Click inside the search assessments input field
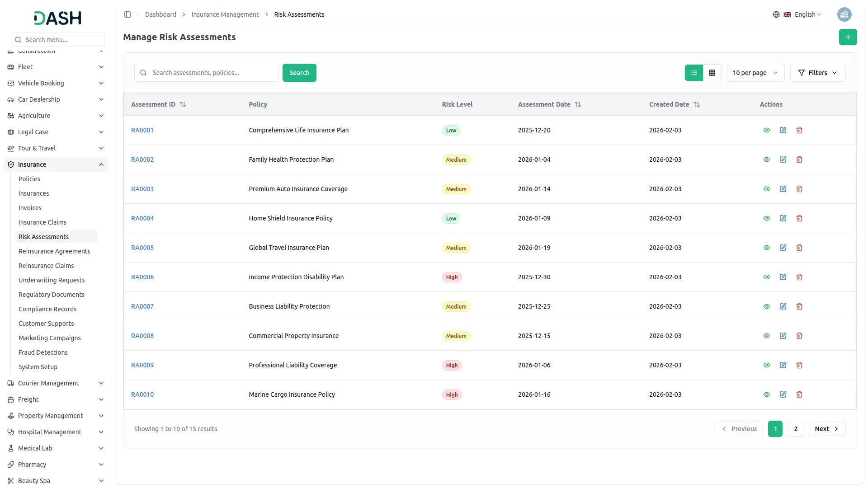This screenshot has height=488, width=868. tap(206, 72)
